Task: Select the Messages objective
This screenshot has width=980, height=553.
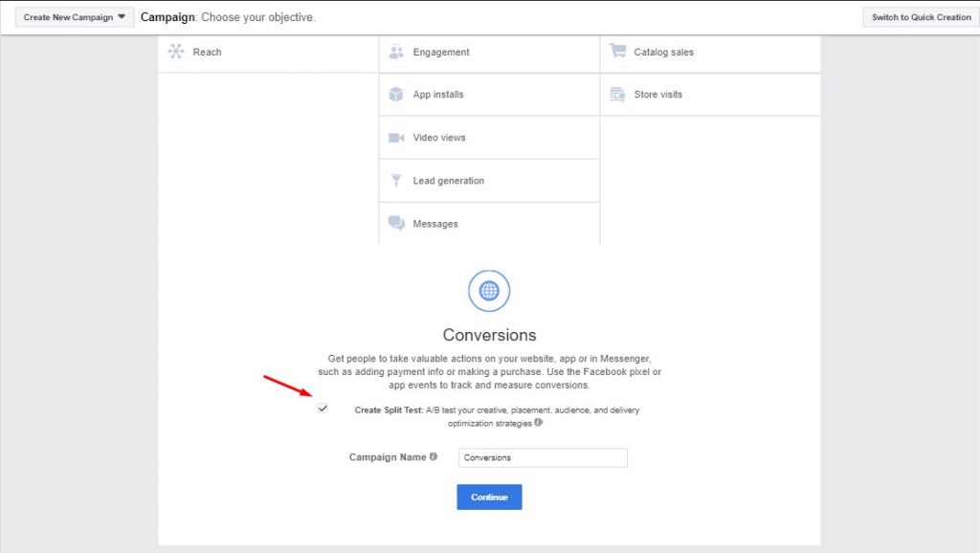Action: click(489, 224)
